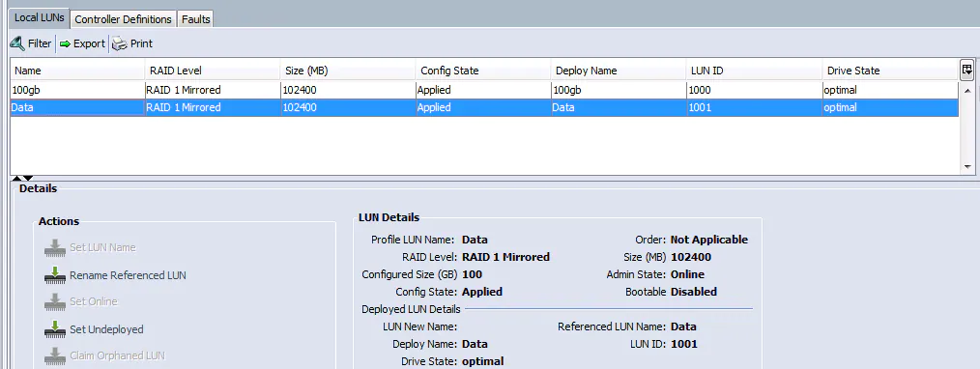Viewport: 980px width, 369px height.
Task: Click the Bootable Disabled value
Action: tap(694, 292)
